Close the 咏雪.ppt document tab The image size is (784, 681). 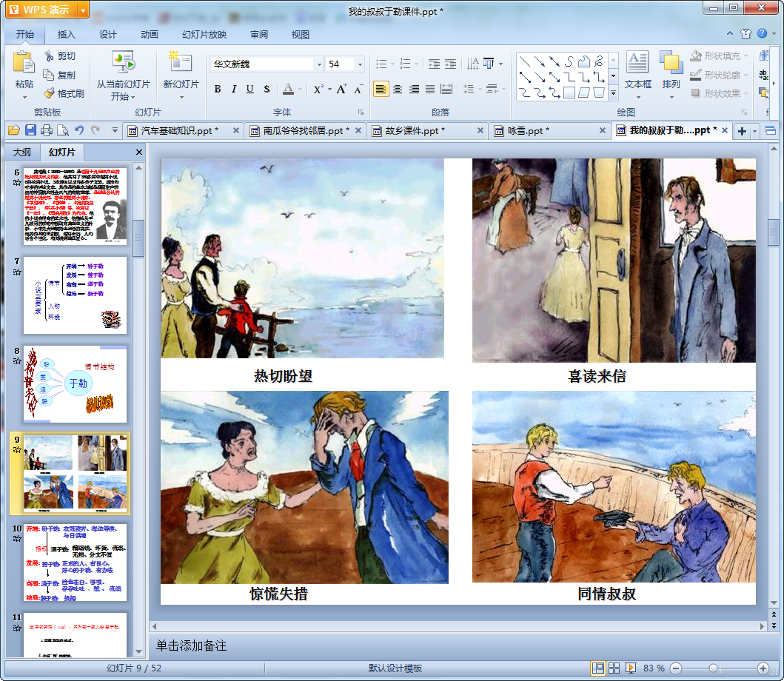(x=603, y=130)
